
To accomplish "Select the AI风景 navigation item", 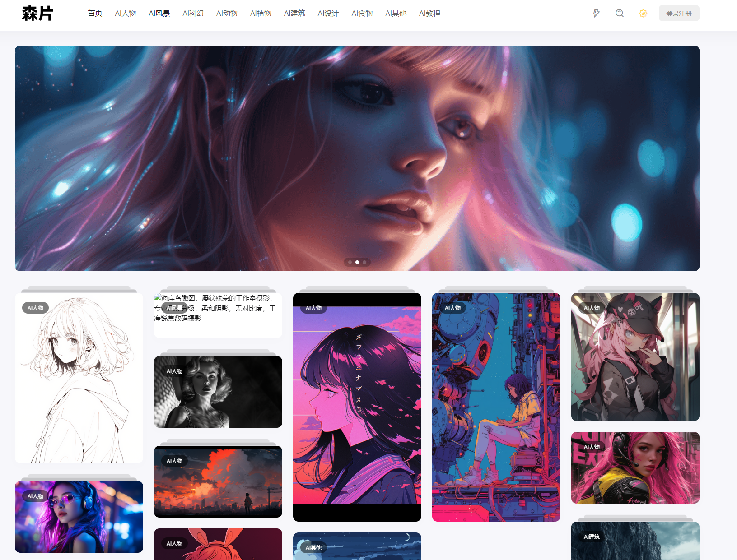I will (x=159, y=14).
